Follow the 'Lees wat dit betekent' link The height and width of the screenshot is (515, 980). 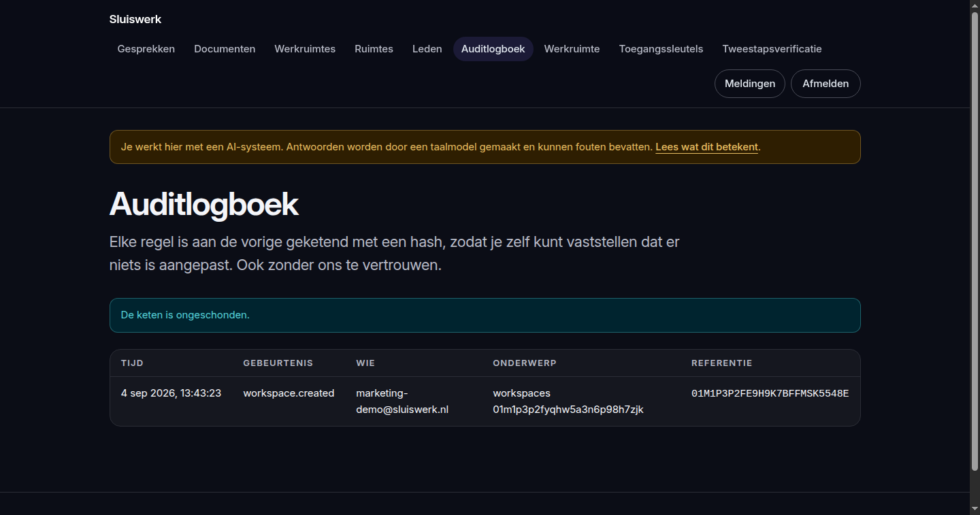pos(706,147)
